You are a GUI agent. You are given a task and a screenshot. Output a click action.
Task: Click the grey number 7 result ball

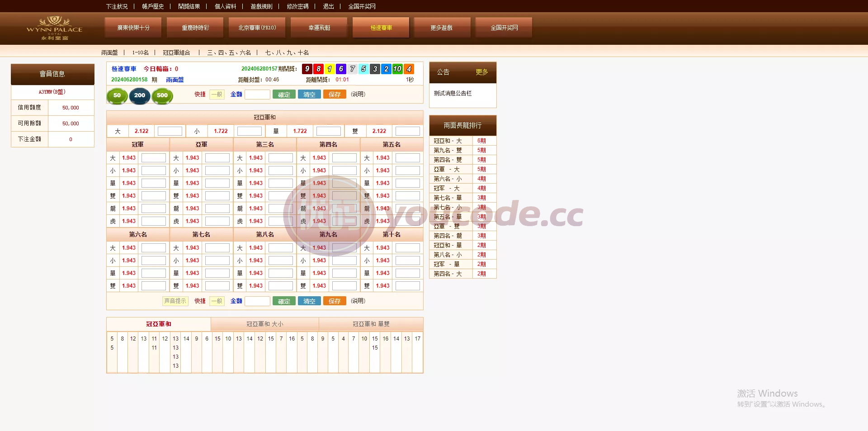point(352,69)
